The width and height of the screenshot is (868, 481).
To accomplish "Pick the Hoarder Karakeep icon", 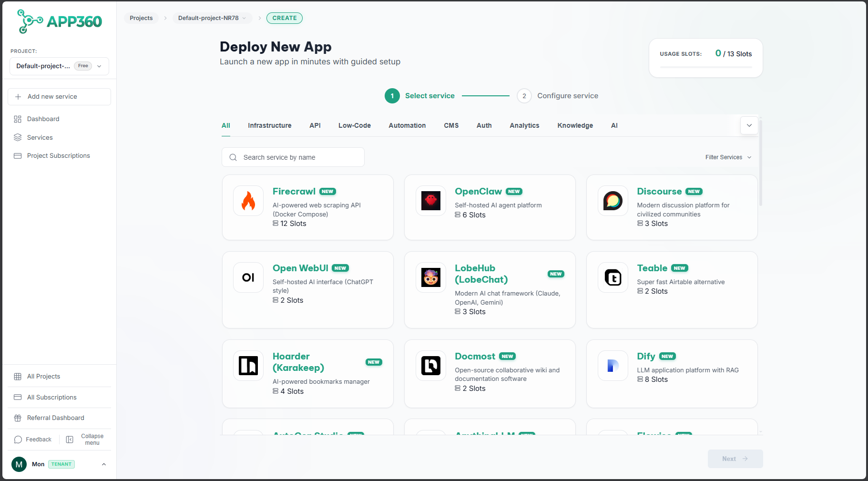I will click(248, 366).
